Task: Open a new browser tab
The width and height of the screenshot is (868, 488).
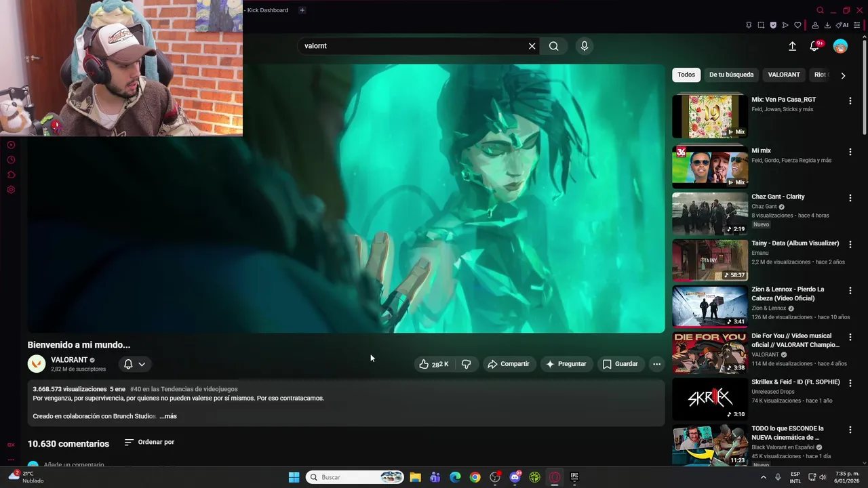Action: pos(302,10)
